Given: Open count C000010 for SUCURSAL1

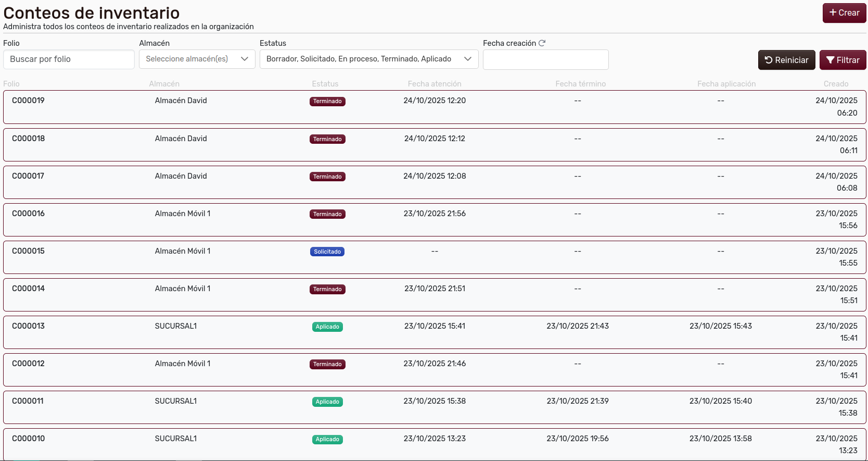Looking at the screenshot, I should (28, 439).
